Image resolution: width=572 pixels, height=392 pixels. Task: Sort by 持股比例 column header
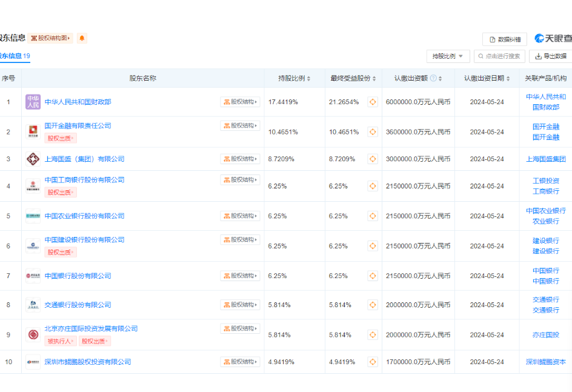294,78
